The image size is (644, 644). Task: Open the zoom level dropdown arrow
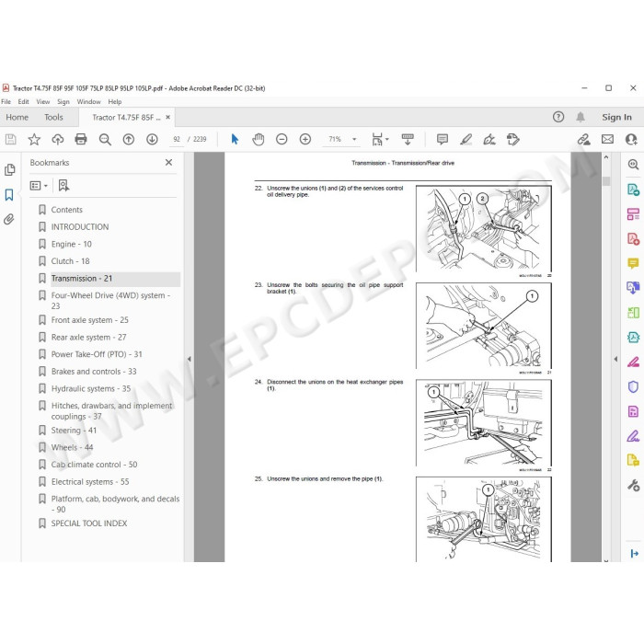354,140
